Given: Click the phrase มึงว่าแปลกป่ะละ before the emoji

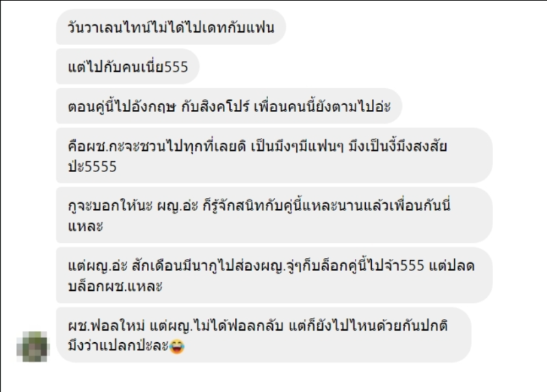Looking at the screenshot, I should pyautogui.click(x=118, y=346).
